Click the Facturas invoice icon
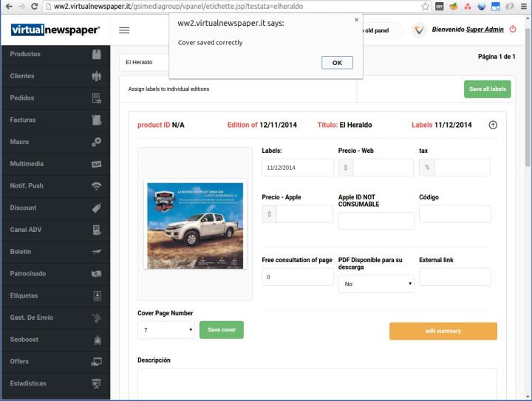This screenshot has height=401, width=532. (x=97, y=120)
